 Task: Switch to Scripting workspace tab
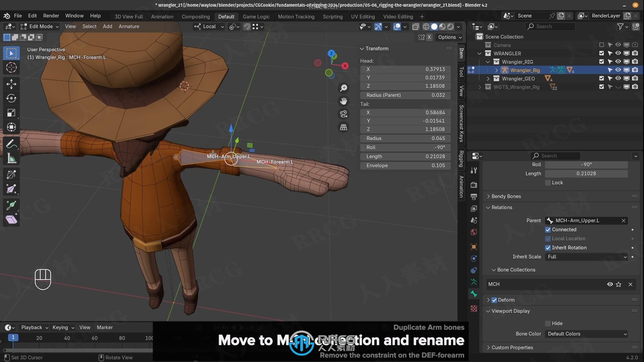[x=332, y=16]
